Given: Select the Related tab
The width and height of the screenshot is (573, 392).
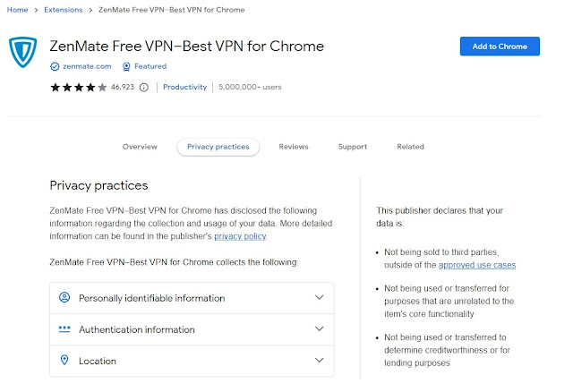Looking at the screenshot, I should tap(410, 147).
